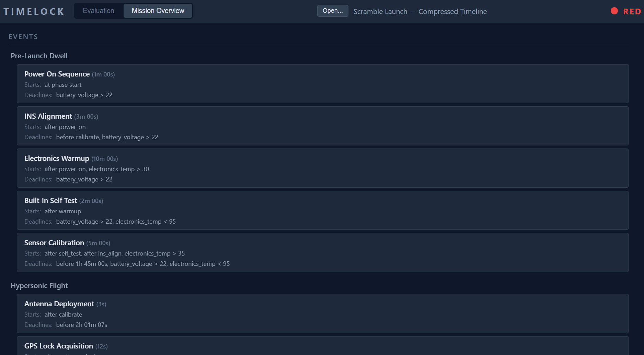Select the Mission Overview tab

click(x=158, y=11)
